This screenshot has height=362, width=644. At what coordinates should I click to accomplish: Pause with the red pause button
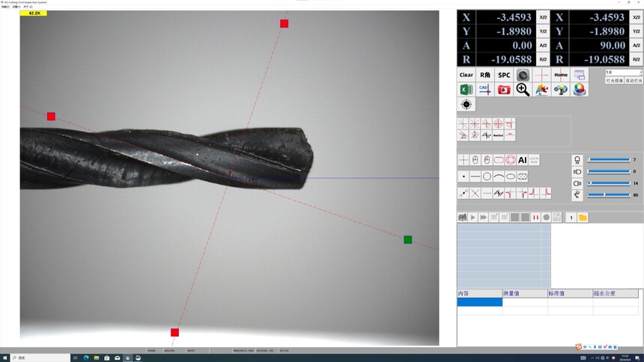click(x=535, y=218)
